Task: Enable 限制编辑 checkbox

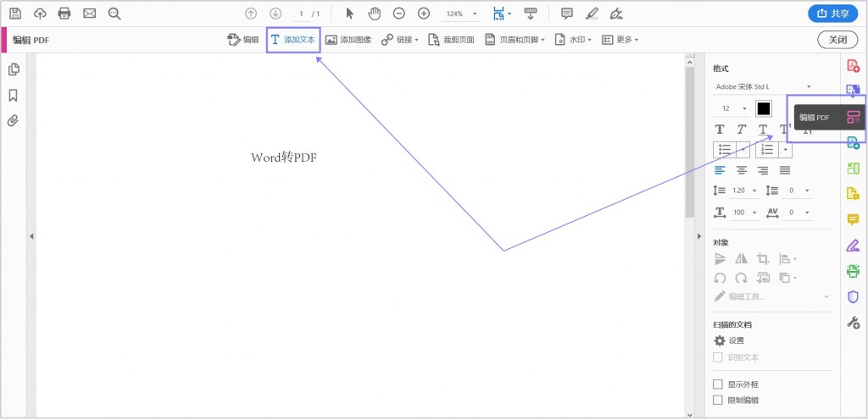Action: coord(718,401)
